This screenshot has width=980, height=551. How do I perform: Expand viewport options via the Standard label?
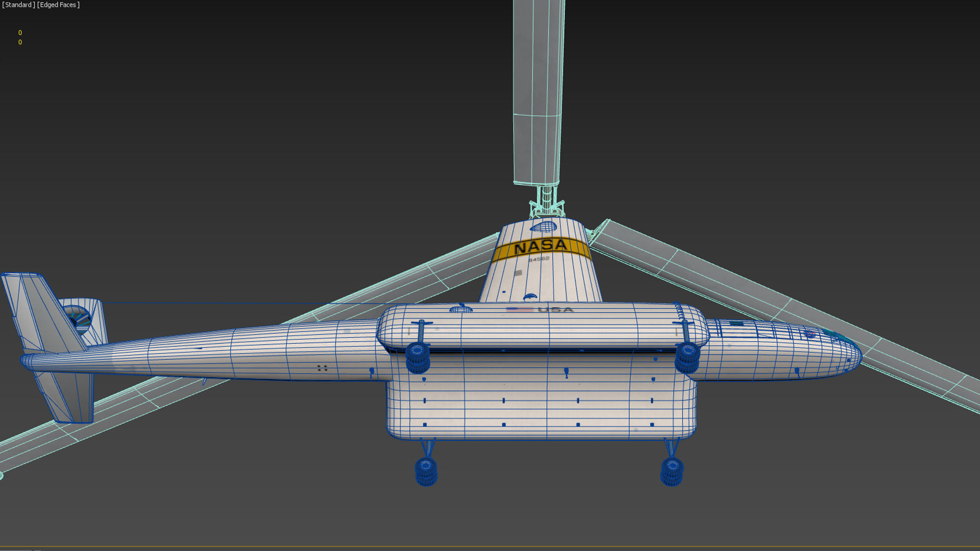18,5
